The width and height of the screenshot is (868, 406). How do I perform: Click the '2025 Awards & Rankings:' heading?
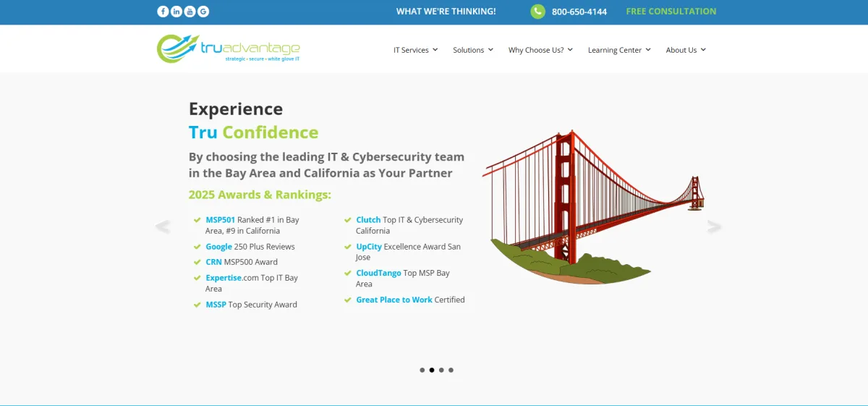(x=260, y=195)
